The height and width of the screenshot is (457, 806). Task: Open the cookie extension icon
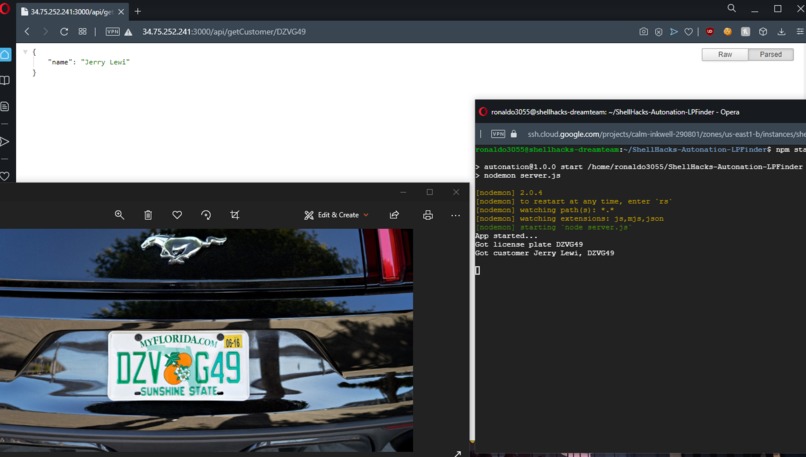[x=727, y=31]
